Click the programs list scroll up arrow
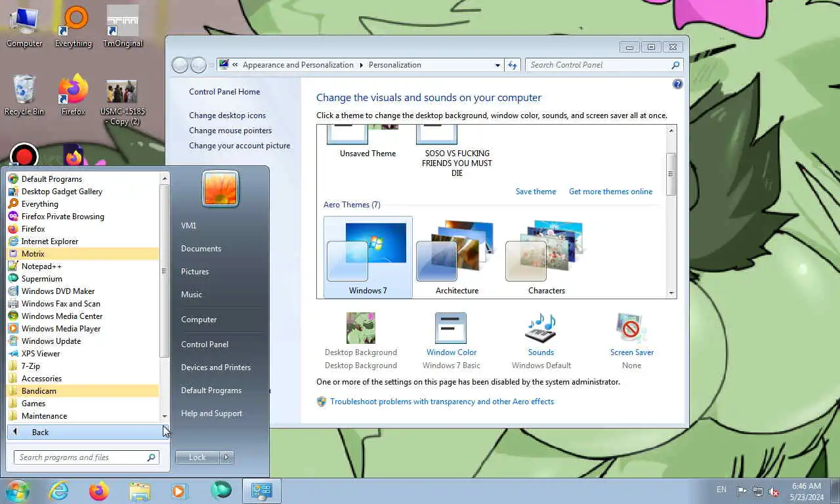Viewport: 840px width, 504px height. tap(165, 178)
